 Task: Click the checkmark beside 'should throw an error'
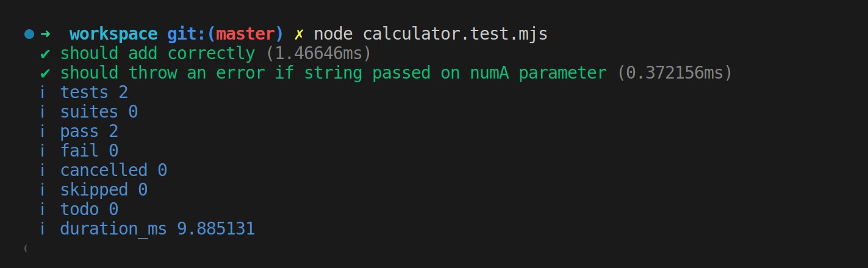coord(45,73)
